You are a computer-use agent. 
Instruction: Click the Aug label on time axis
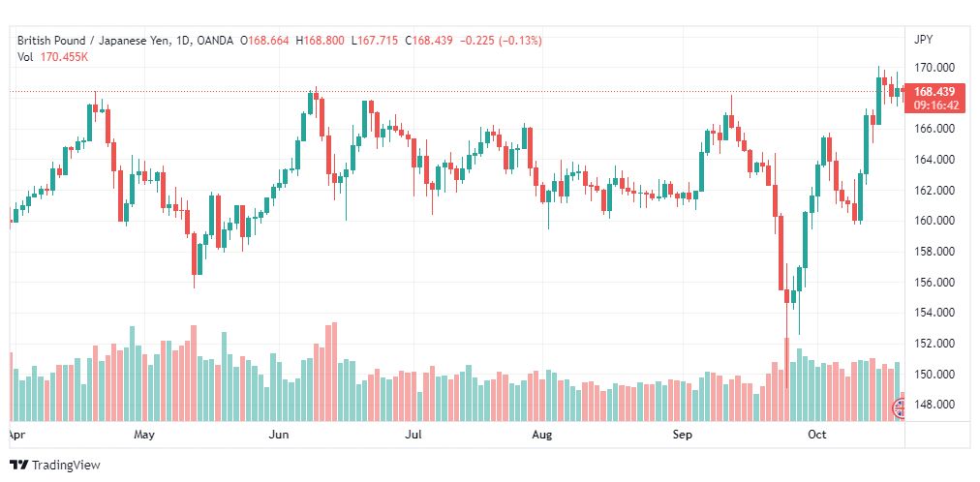pos(542,435)
